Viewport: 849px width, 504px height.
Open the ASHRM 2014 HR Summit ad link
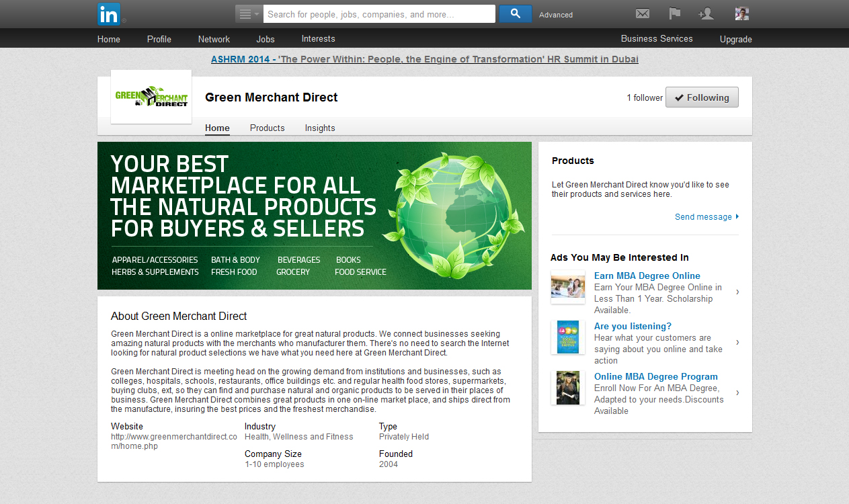coord(425,59)
